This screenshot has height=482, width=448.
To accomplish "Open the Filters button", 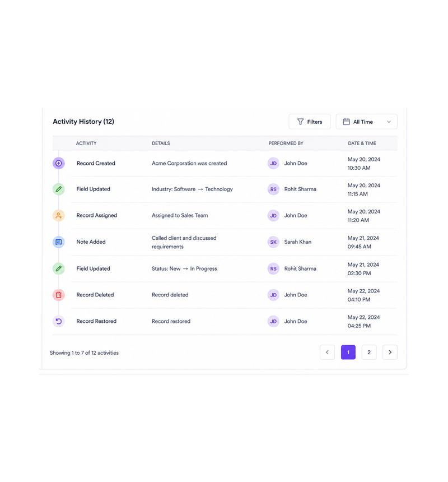I will [310, 122].
